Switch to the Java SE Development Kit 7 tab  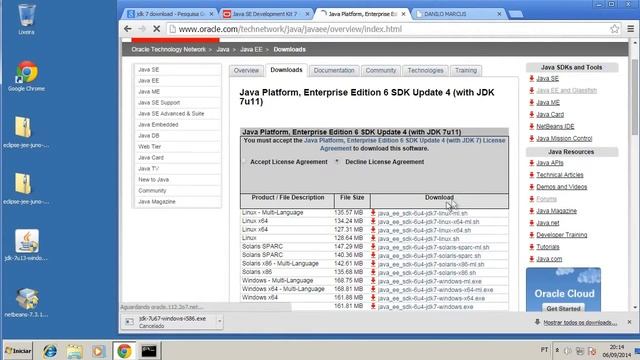tap(264, 14)
